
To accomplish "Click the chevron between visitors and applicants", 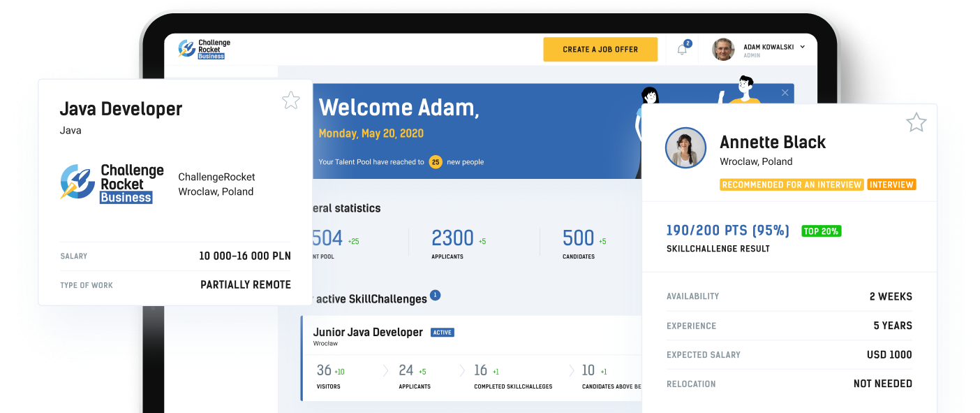I will [385, 370].
